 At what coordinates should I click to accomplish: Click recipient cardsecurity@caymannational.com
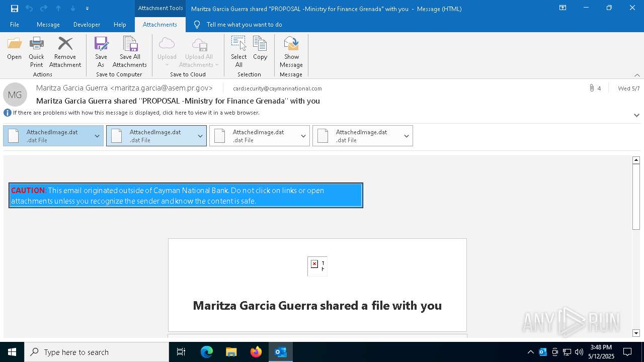click(x=277, y=88)
